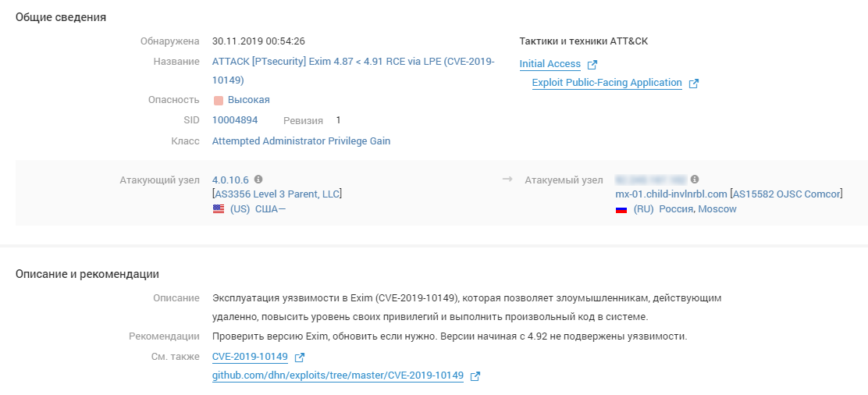Screen dimensions: 868x395
Task: Open external link icon next to Initial Access
Action: tap(592, 65)
